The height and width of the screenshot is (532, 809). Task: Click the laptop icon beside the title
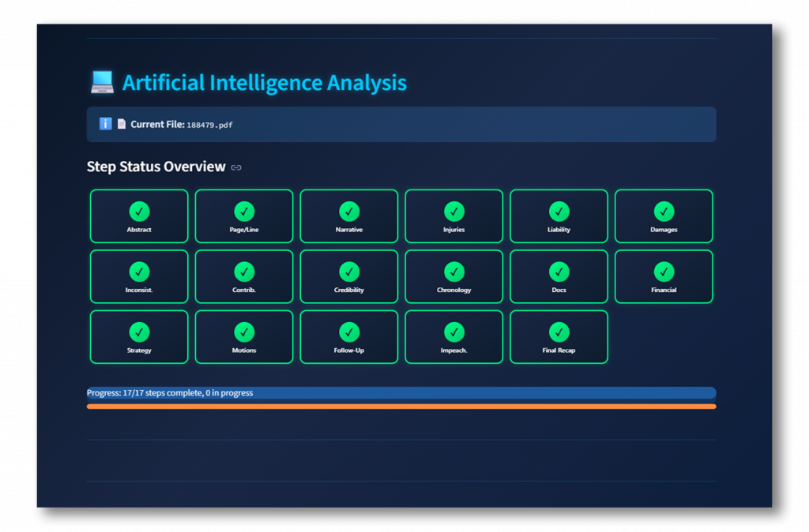102,82
